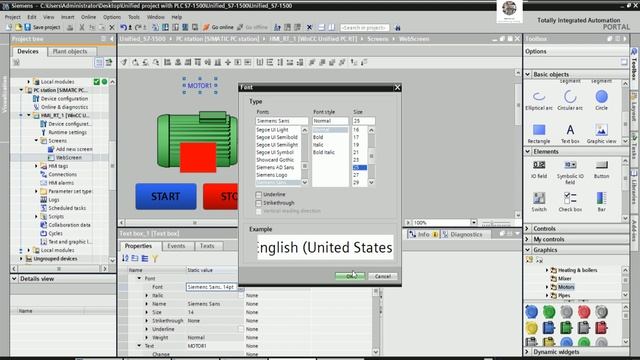Click the blue round graphic thumbnail

click(x=531, y=312)
